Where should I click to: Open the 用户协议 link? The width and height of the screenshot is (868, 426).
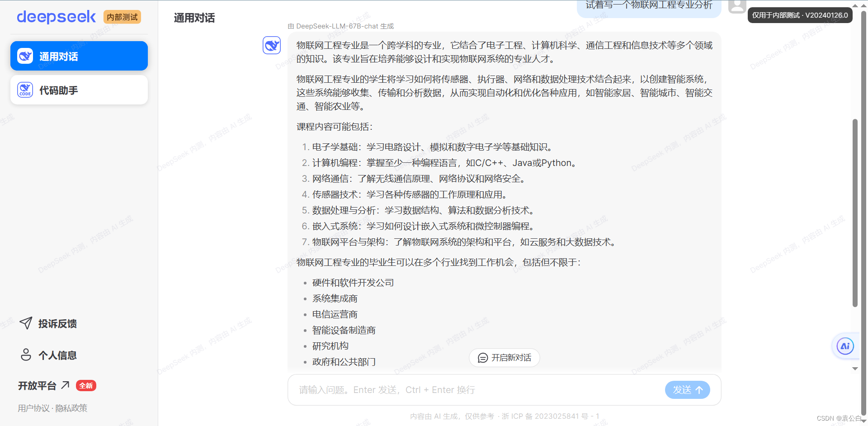pyautogui.click(x=33, y=408)
